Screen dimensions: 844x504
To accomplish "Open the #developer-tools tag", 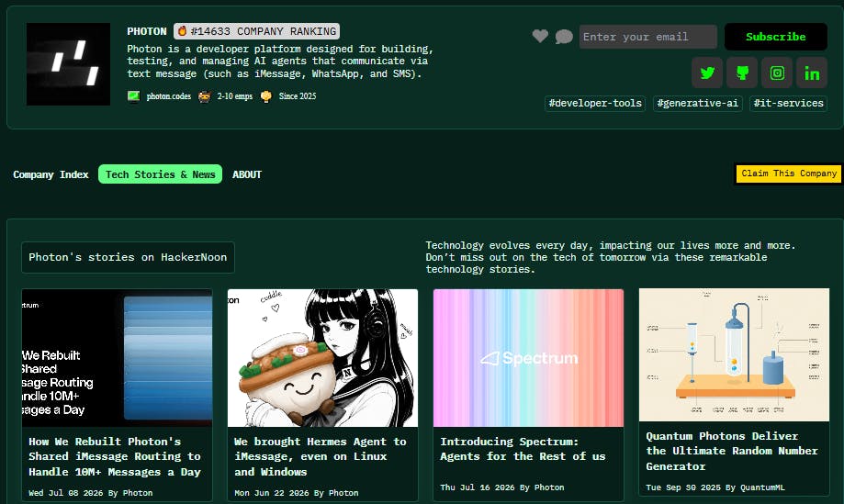I will coord(595,103).
